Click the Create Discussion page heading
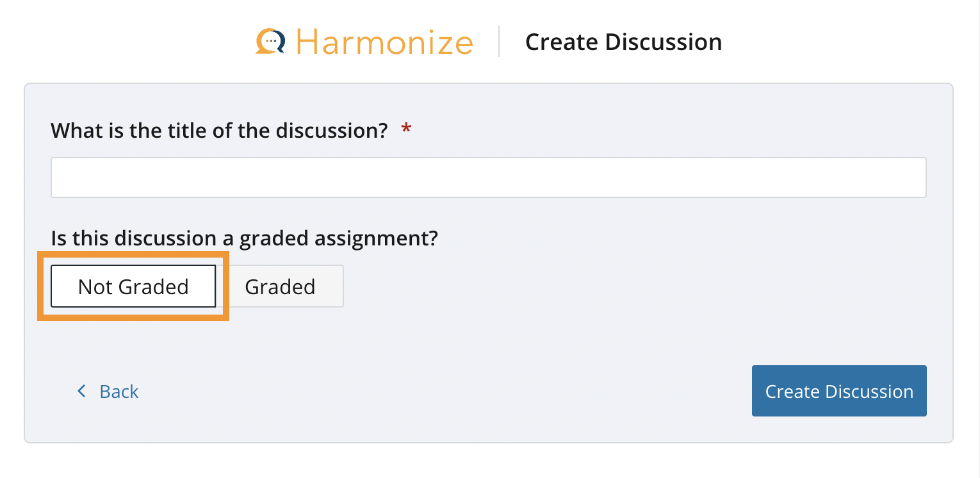 coord(623,42)
